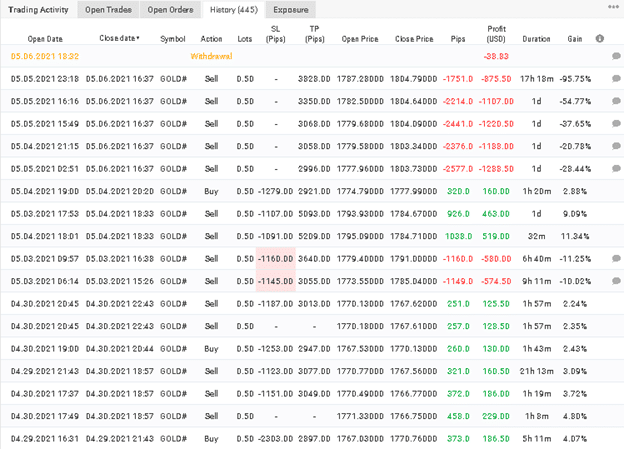Open comment icon on the -1288.50 profit row
This screenshot has width=624, height=449.
[x=616, y=169]
